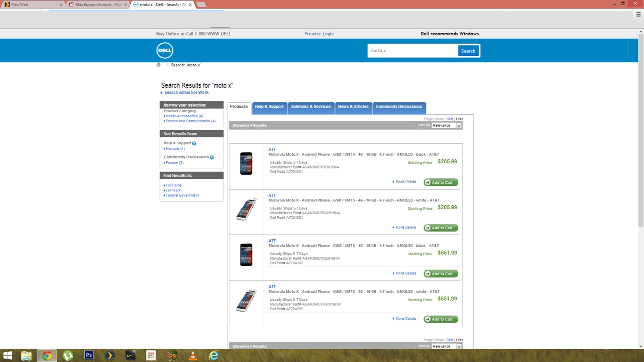Image resolution: width=644 pixels, height=362 pixels.
Task: Open the Manuals (1) results
Action: pyautogui.click(x=175, y=149)
